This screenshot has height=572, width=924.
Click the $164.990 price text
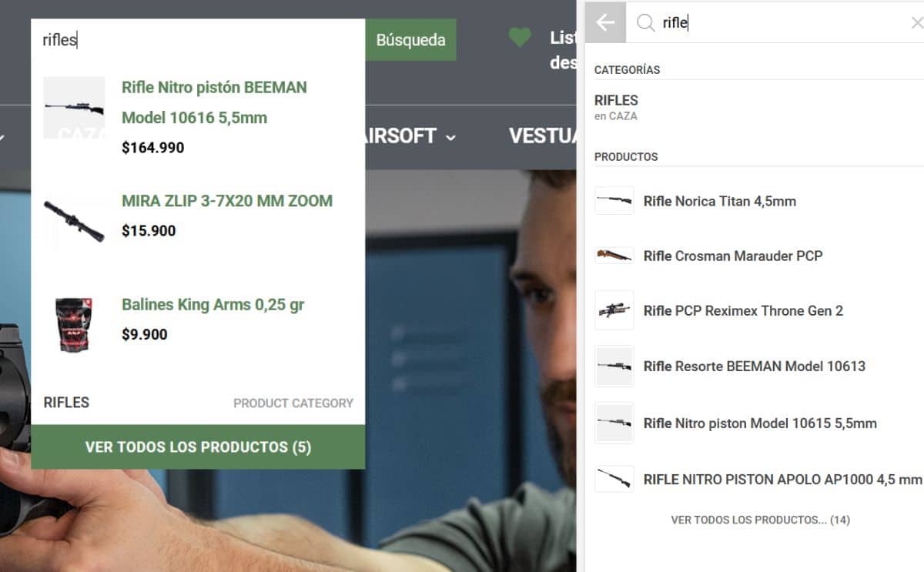coord(152,148)
